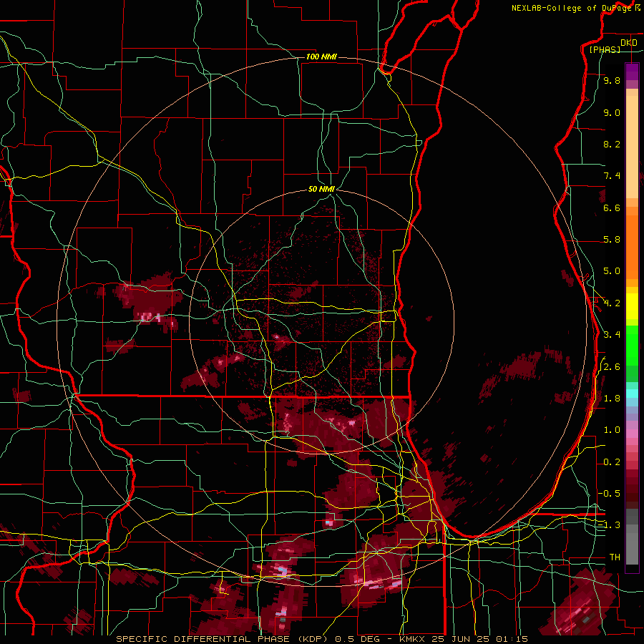Viewport: 644px width, 644px height.
Task: Pick the light orange segment of the color bar
Action: [632, 148]
